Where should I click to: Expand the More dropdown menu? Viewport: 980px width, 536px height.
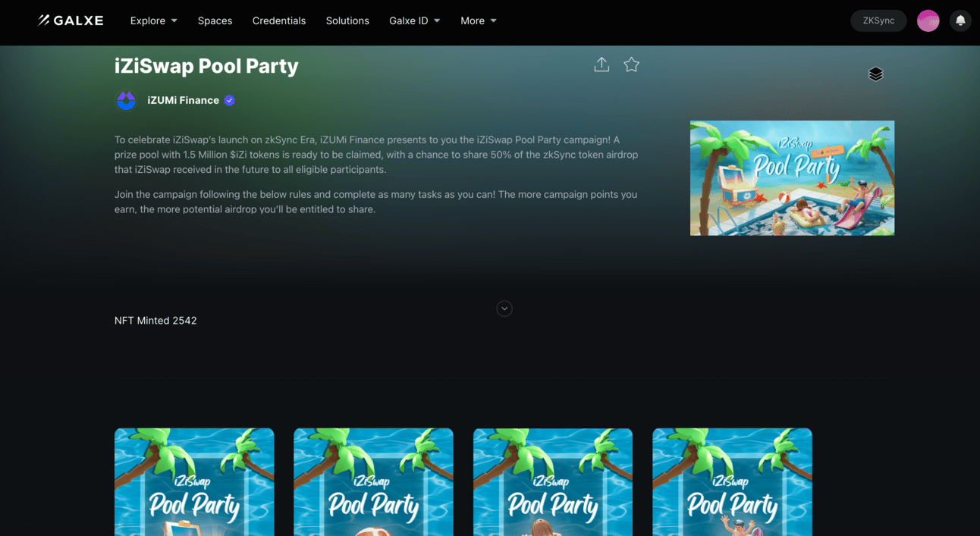479,20
